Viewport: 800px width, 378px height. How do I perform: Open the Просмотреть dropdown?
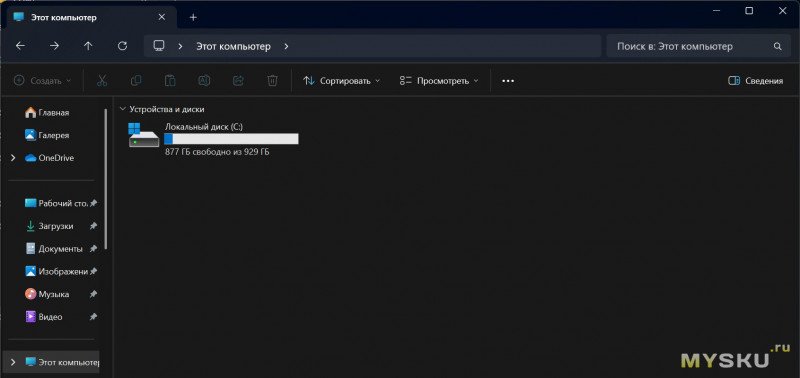[439, 81]
